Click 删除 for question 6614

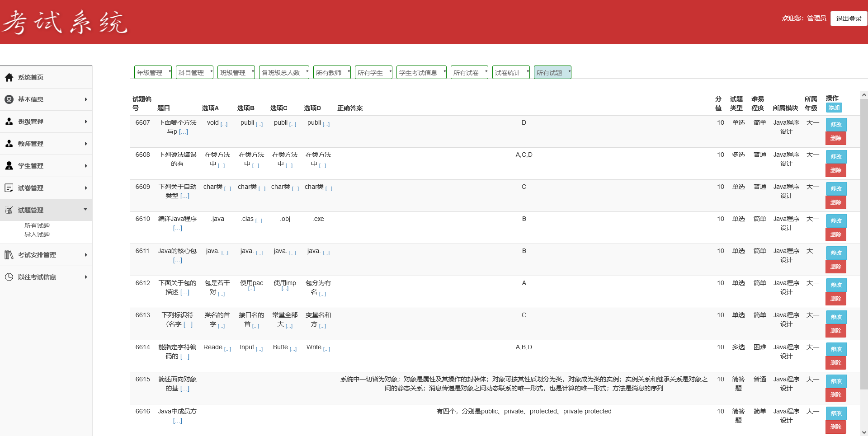pos(836,363)
